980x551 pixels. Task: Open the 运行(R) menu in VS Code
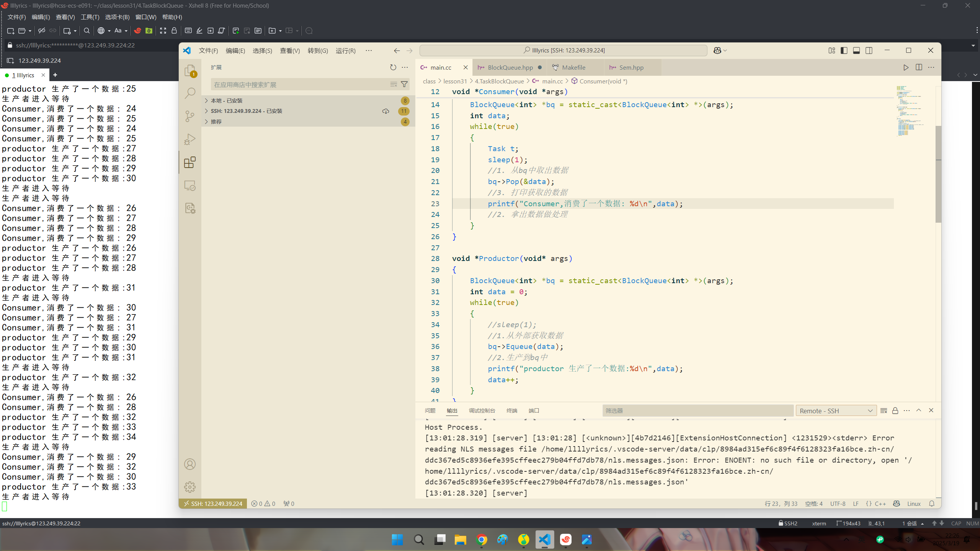(345, 51)
